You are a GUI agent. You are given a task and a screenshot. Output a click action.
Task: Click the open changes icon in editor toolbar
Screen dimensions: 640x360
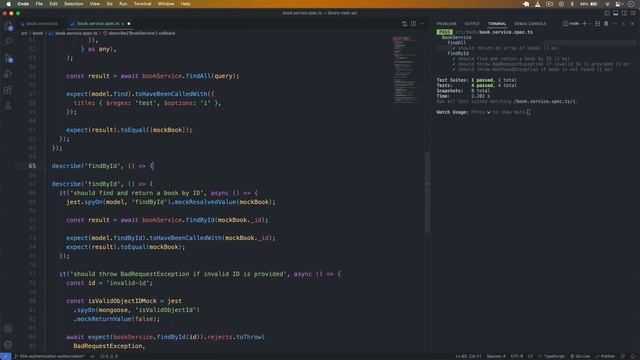coord(404,24)
